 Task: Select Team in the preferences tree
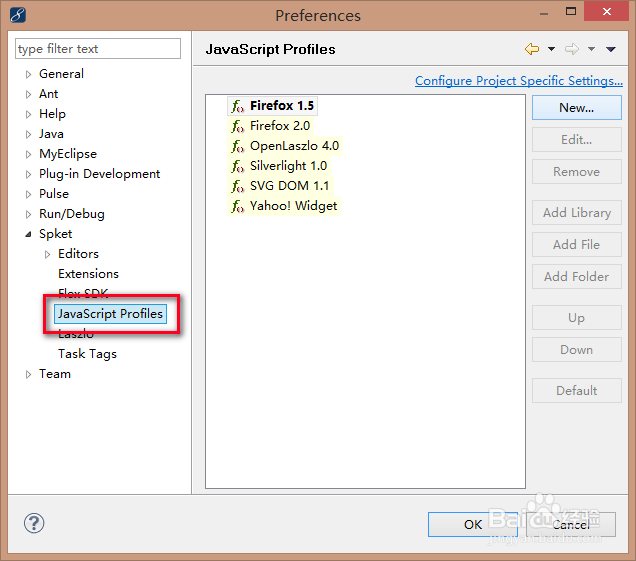click(x=55, y=374)
